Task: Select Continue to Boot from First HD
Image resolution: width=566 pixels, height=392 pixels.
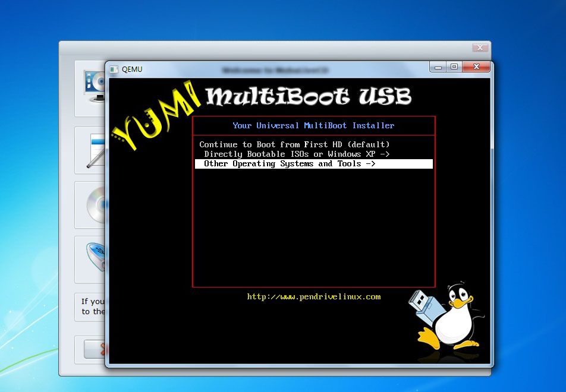Action: (294, 144)
